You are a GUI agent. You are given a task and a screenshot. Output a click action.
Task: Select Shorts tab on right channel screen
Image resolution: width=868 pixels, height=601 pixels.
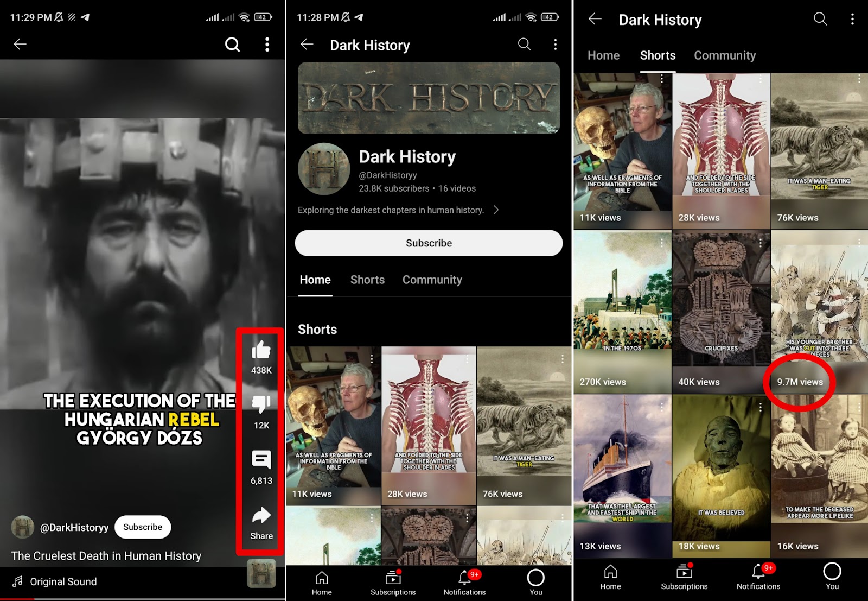[658, 55]
